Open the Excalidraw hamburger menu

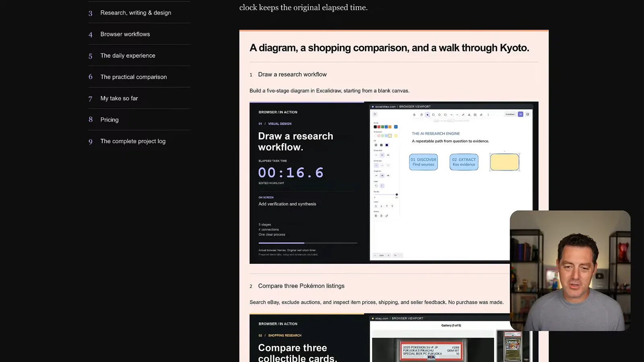click(375, 114)
